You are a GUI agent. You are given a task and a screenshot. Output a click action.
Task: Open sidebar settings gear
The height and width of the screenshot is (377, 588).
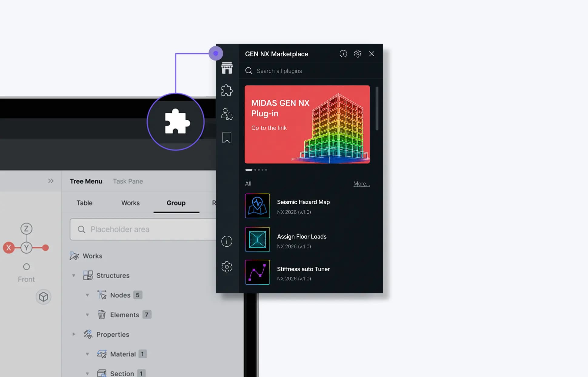tap(227, 267)
